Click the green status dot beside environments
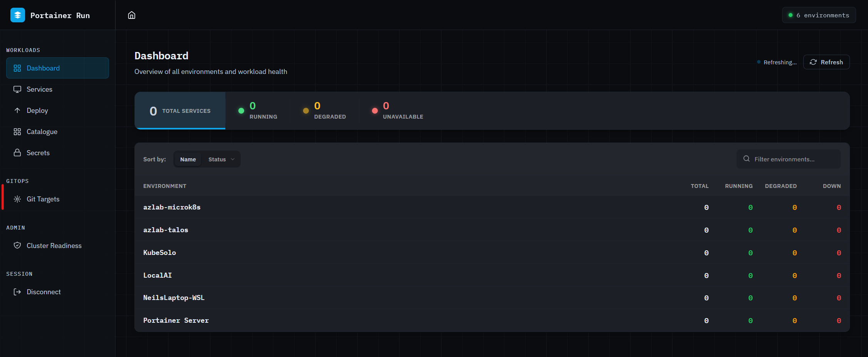Screen dimensions: 868x357 tap(791, 15)
